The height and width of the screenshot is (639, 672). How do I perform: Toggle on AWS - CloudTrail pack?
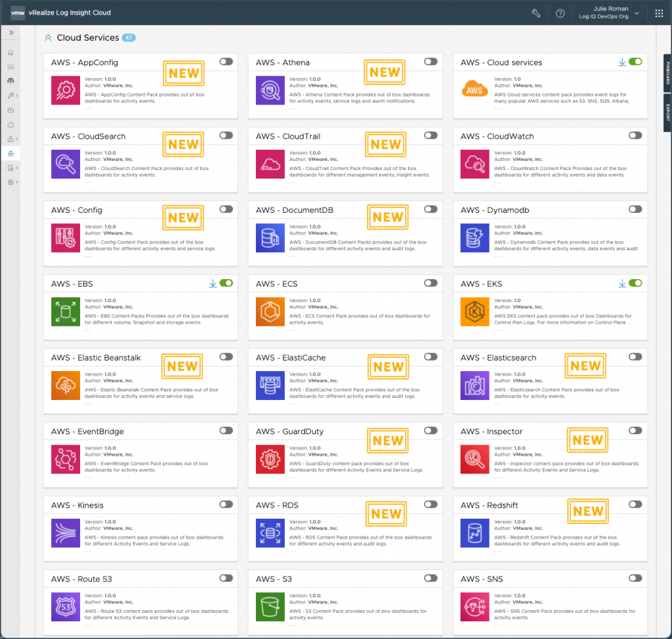click(x=430, y=135)
